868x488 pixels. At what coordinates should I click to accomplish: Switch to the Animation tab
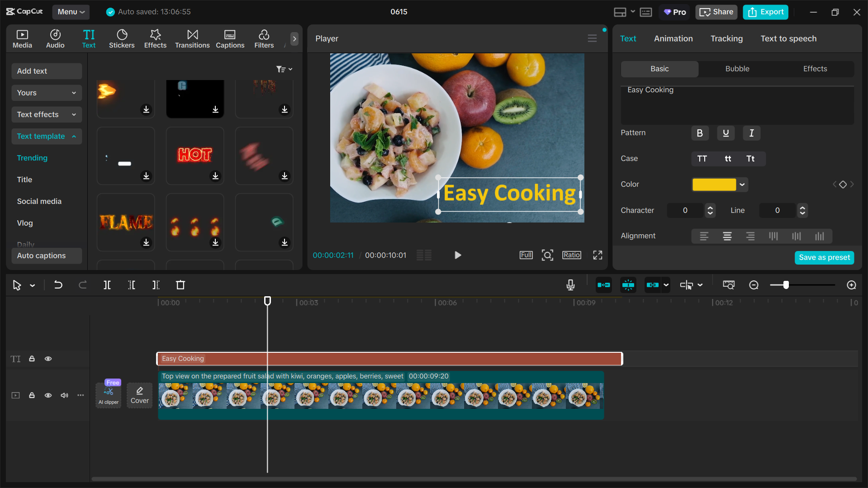pos(673,38)
